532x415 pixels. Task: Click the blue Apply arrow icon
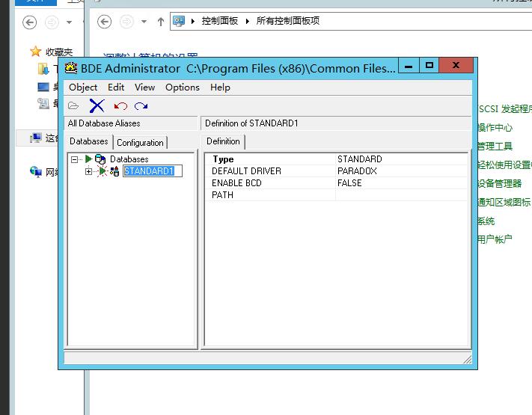click(x=141, y=106)
